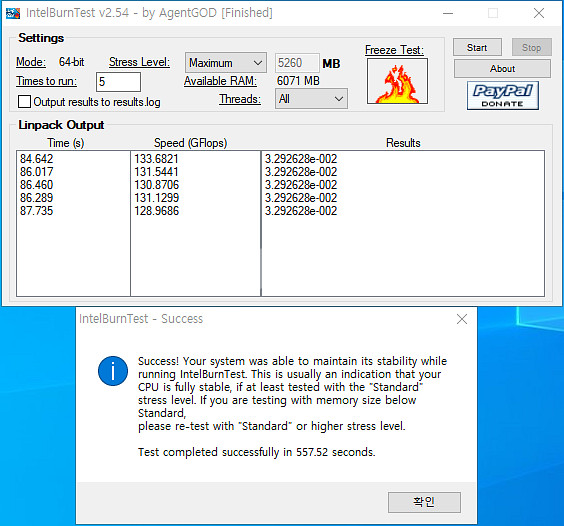
Task: Select the 86.017 time entry
Action: click(37, 172)
